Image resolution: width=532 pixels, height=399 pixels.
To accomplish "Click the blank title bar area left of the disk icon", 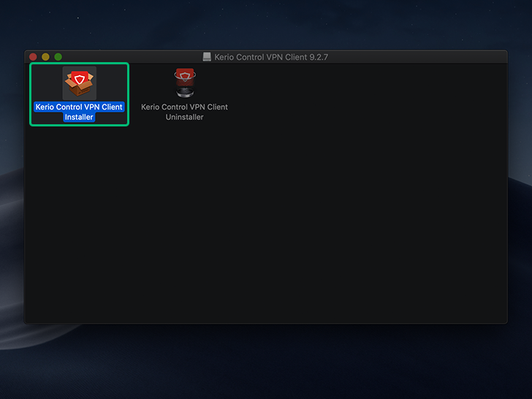I will 132,57.
